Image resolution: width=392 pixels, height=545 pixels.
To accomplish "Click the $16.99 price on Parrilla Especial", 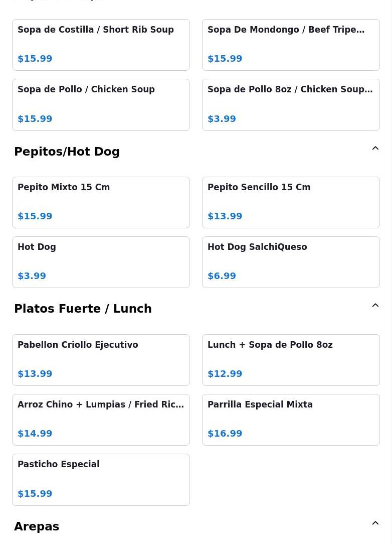I will tap(225, 434).
